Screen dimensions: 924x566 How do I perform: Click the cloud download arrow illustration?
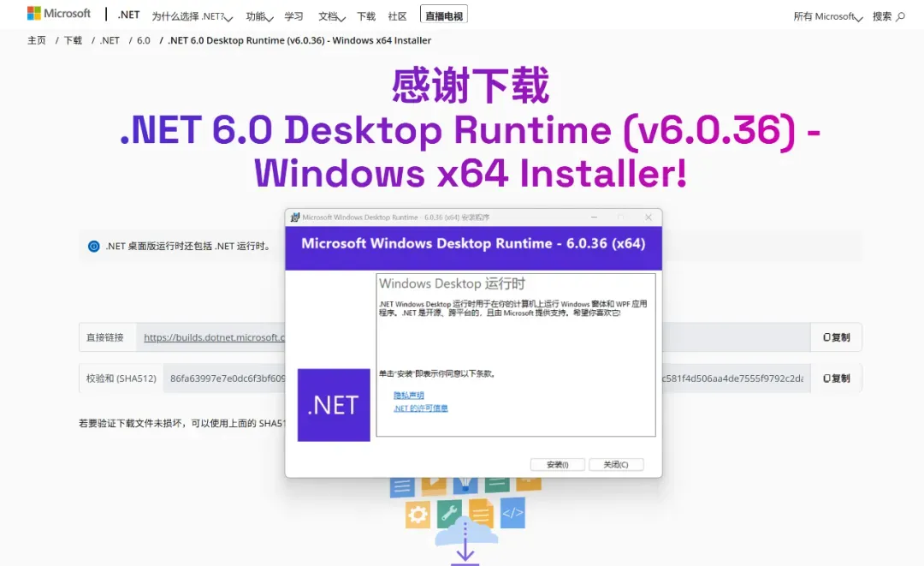(465, 541)
